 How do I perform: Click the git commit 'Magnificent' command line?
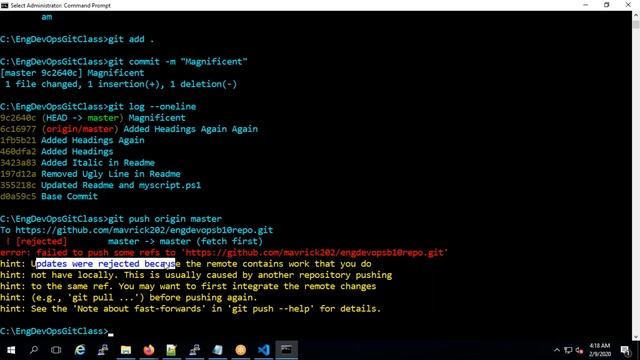(124, 62)
